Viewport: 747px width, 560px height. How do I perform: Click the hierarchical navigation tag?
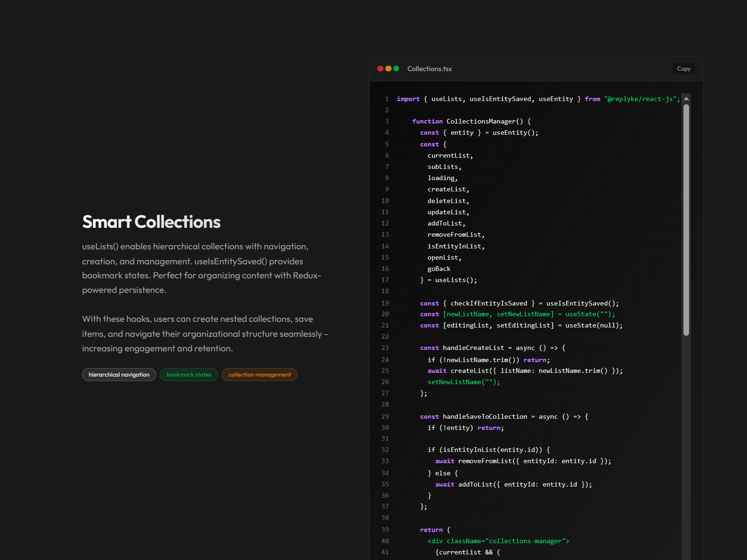119,375
